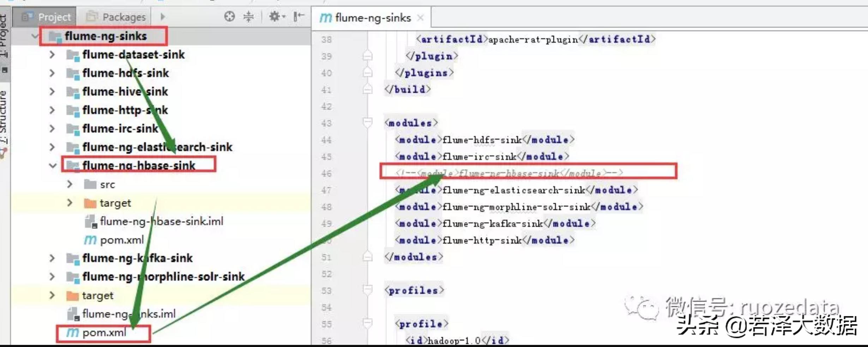This screenshot has height=347, width=868.
Task: Expand the flume-http-sink module
Action: pyautogui.click(x=52, y=110)
